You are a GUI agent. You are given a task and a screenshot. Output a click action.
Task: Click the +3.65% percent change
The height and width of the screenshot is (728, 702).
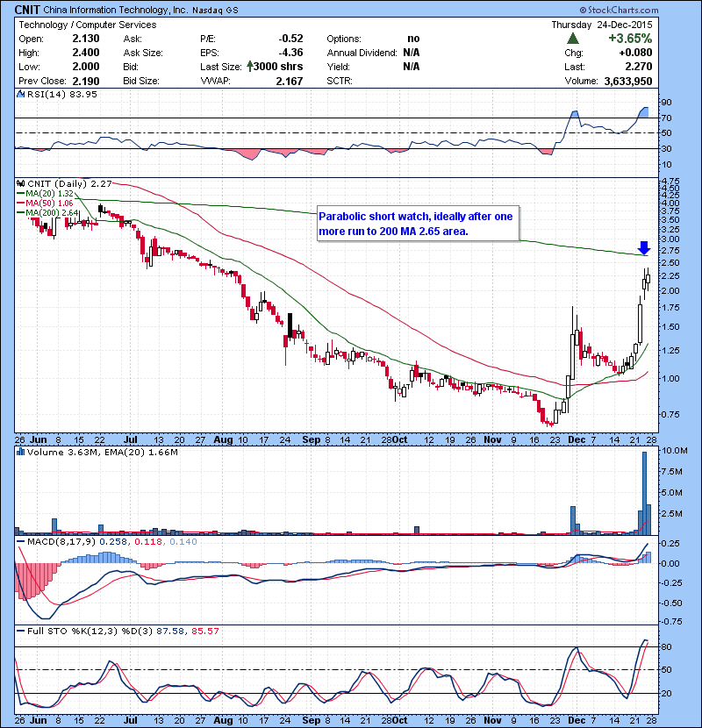coord(630,38)
